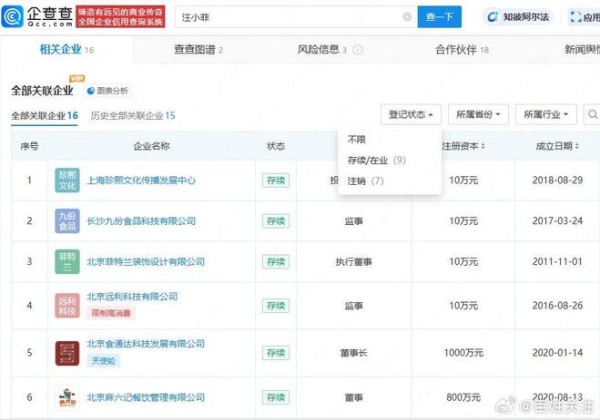Click 长沙九份食品 company logo icon

pos(68,218)
